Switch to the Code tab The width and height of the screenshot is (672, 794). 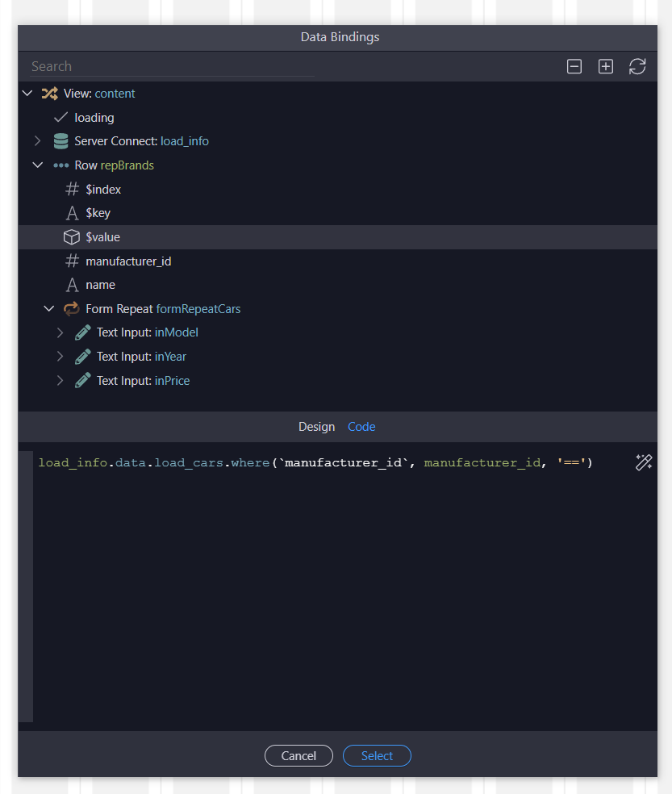point(361,427)
